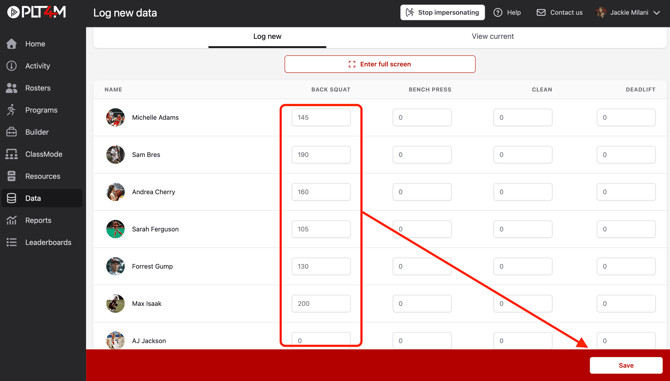Screen dimensions: 670x381
Task: Click the Contact us envelope icon
Action: point(541,12)
